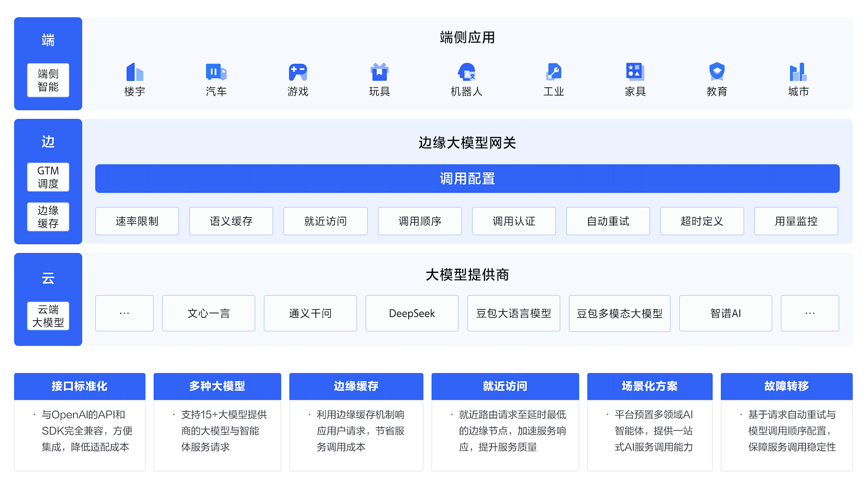Click the 用量监控 box

(796, 221)
